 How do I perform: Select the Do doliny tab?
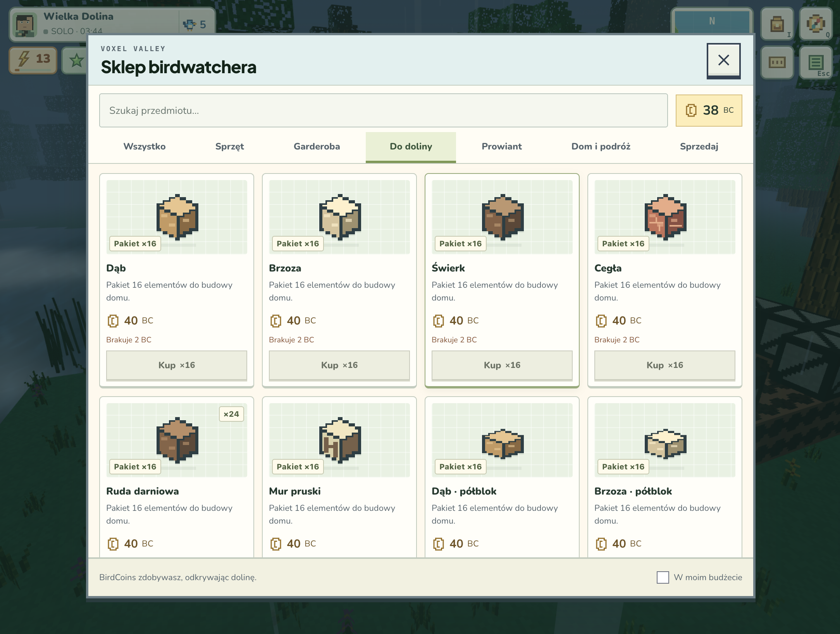(411, 147)
